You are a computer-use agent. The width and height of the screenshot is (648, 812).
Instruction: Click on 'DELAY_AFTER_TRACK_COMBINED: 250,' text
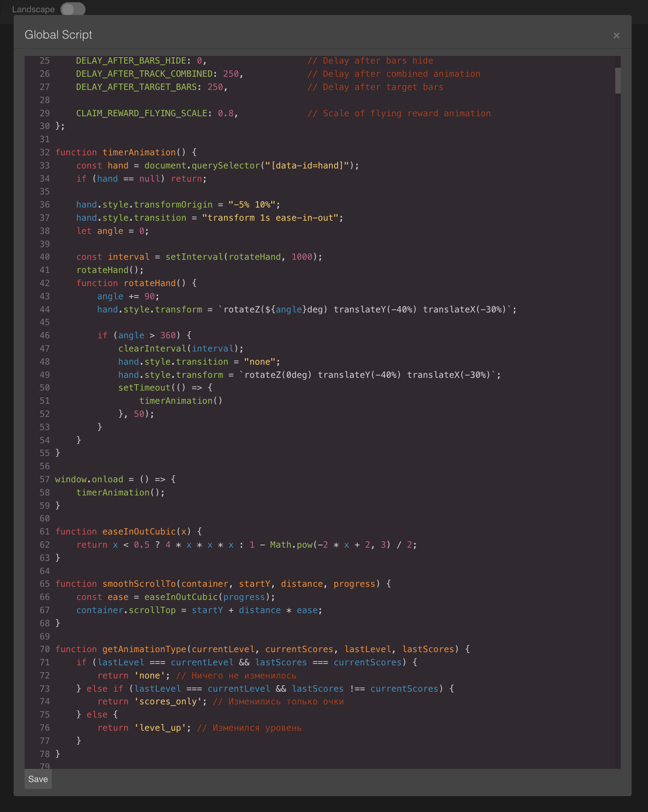pos(160,74)
